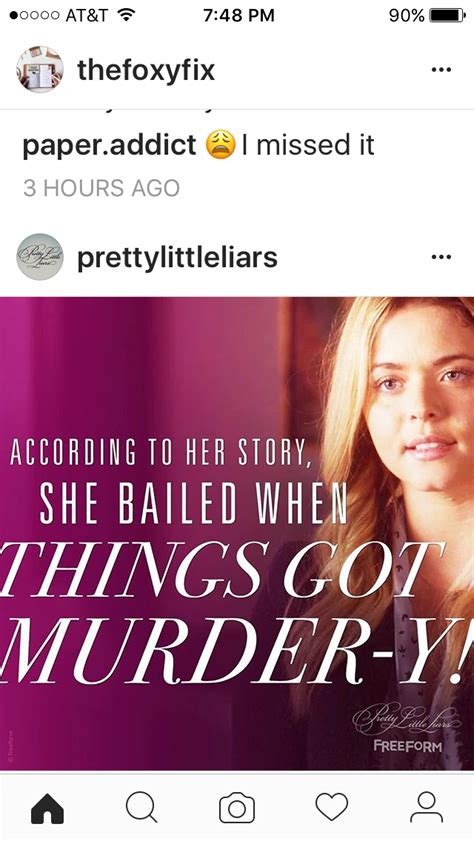The width and height of the screenshot is (474, 841).
Task: Tap the battery indicator in status bar
Action: tap(448, 16)
